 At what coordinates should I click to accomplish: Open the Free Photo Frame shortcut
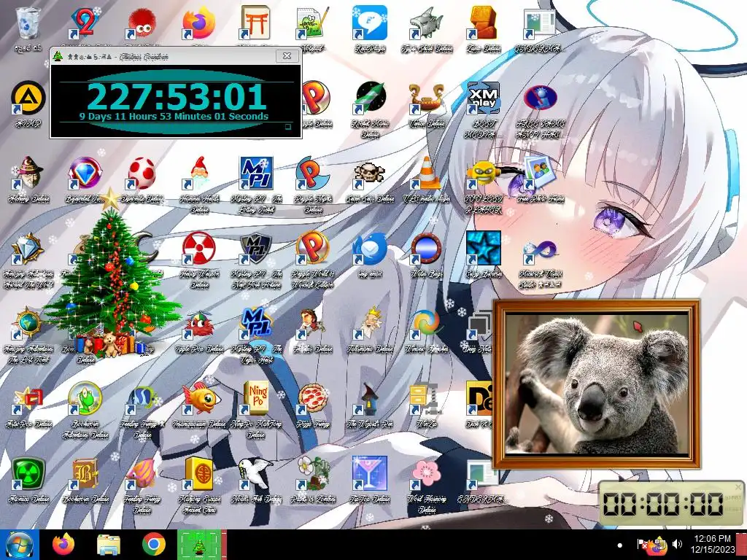tap(541, 174)
